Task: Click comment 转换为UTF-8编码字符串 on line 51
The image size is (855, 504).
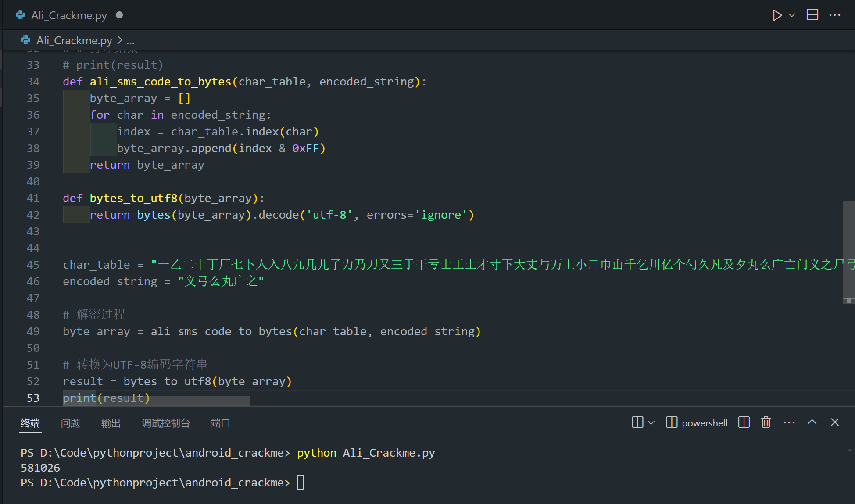Action: (x=135, y=365)
